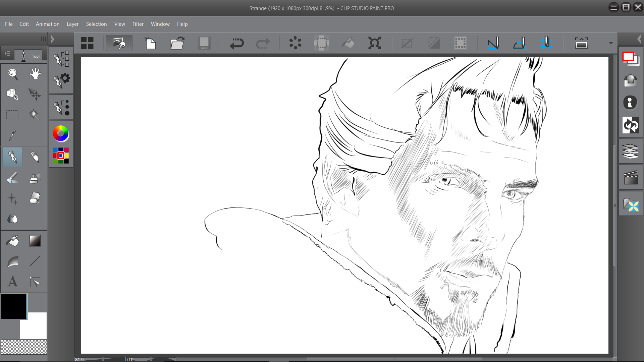Viewport: 644px width, 362px height.
Task: Open the Color Wheel palette
Action: click(x=61, y=134)
